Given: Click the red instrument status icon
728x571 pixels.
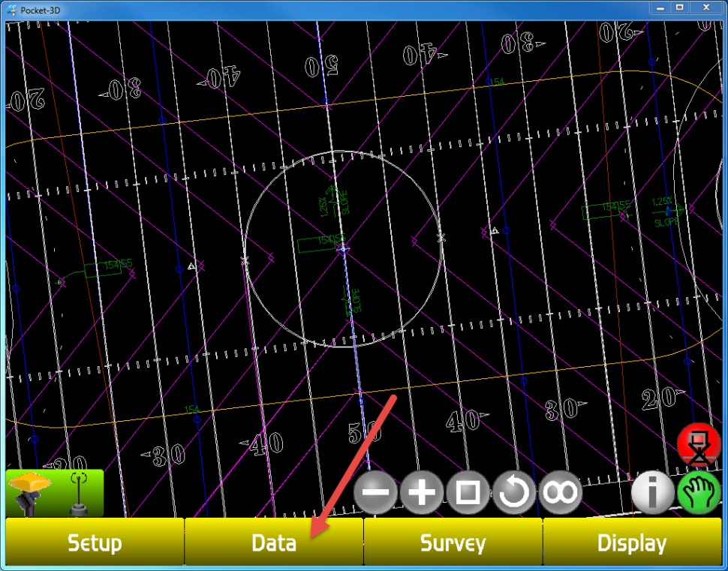Looking at the screenshot, I should [x=699, y=444].
